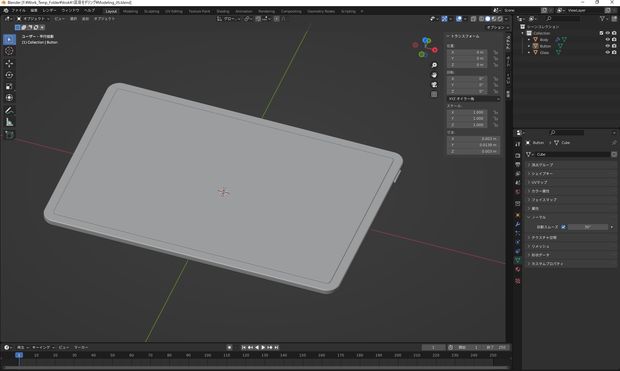The height and width of the screenshot is (371, 620).
Task: Open the object mode selector dropdown
Action: (34, 19)
